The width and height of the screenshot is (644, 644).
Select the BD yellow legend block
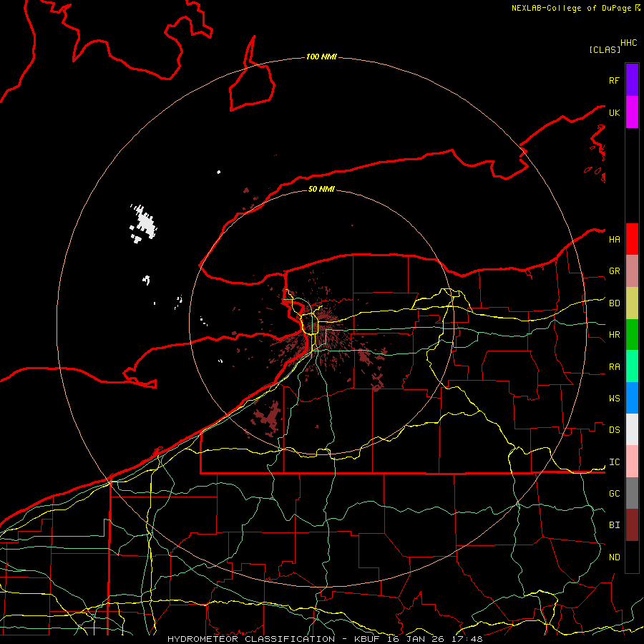point(632,303)
